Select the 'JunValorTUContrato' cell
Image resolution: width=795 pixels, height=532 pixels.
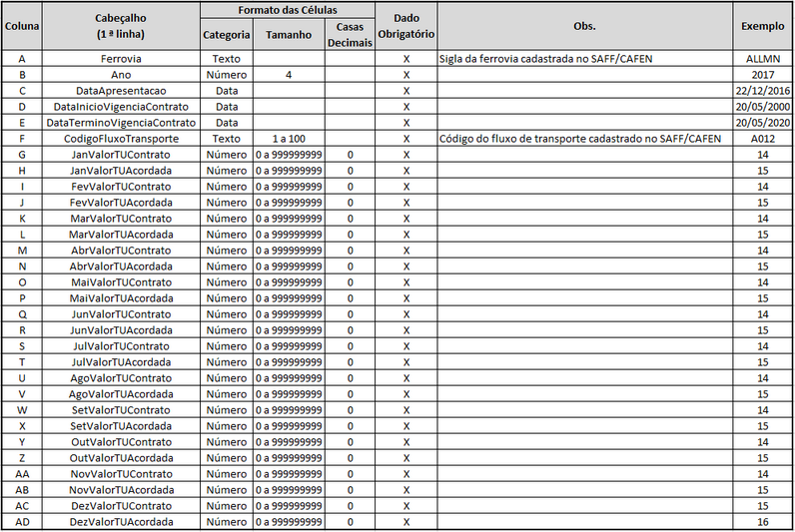click(x=121, y=314)
